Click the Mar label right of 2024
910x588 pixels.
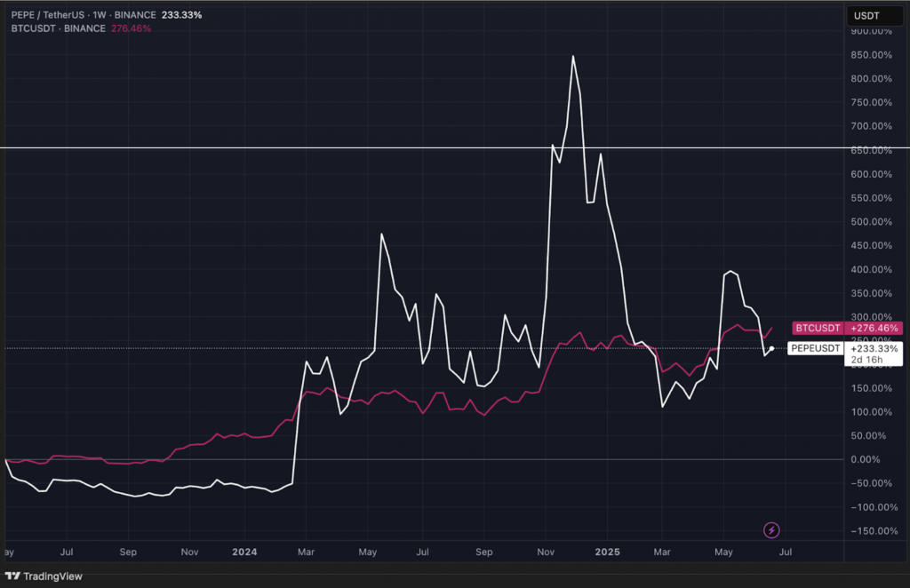pyautogui.click(x=306, y=552)
